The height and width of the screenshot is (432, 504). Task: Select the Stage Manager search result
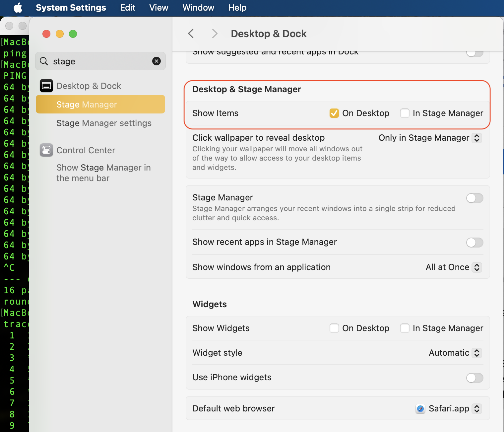(100, 104)
